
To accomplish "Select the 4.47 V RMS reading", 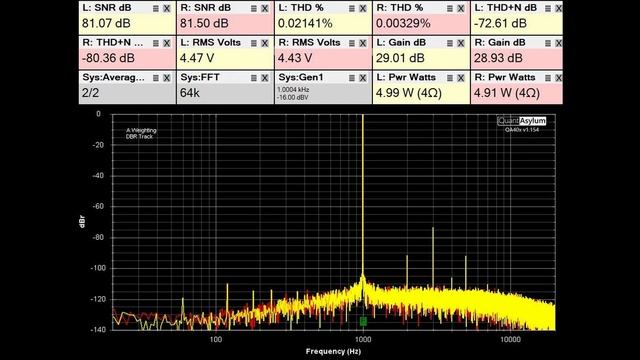I will (197, 58).
